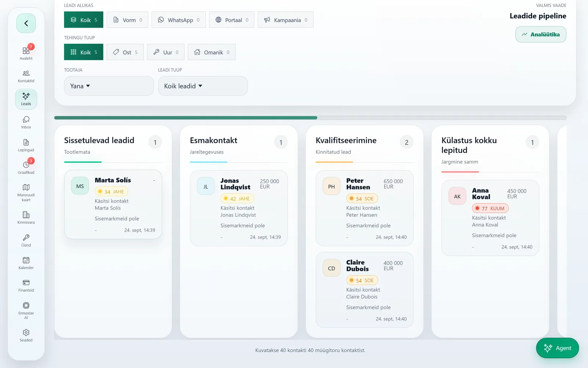
Task: Open Avaleht dashboard icon
Action: coord(26,53)
